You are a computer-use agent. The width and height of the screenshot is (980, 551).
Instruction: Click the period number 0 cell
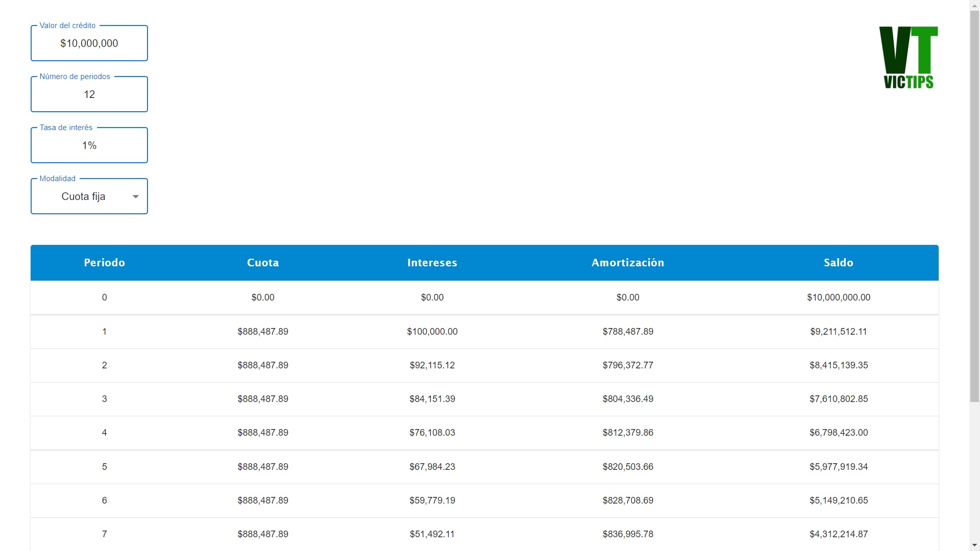[105, 297]
